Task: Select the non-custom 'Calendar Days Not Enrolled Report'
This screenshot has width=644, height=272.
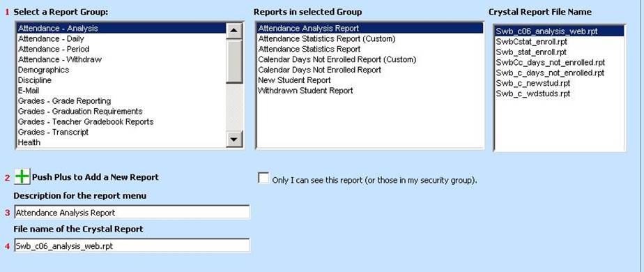Action: (x=369, y=70)
